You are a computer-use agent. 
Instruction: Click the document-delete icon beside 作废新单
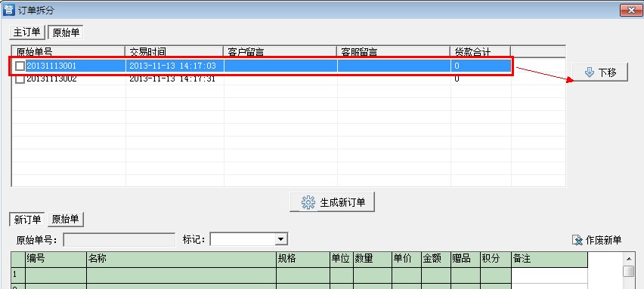[577, 240]
